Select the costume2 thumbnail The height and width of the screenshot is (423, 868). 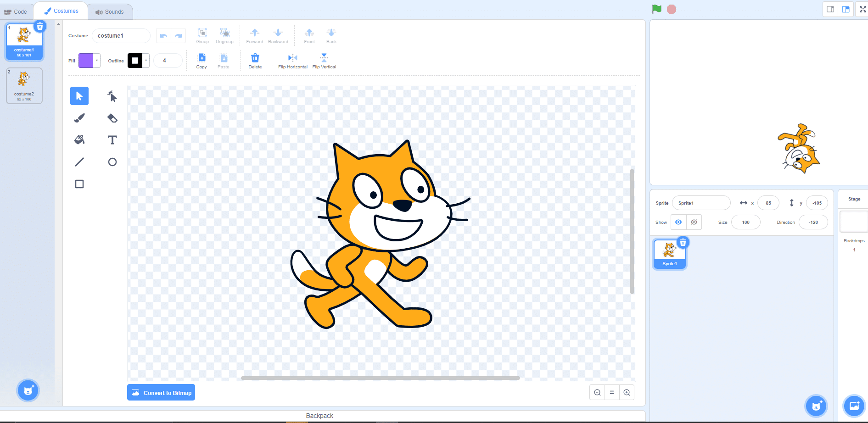click(x=24, y=86)
